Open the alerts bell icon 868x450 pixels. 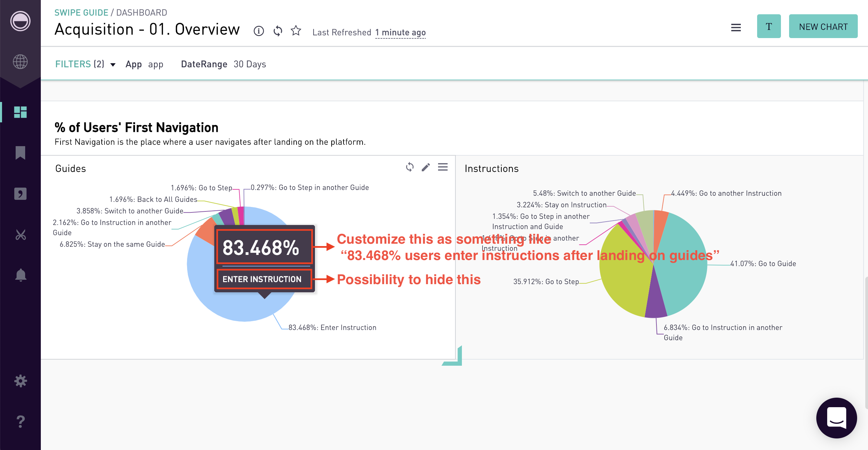(x=20, y=275)
